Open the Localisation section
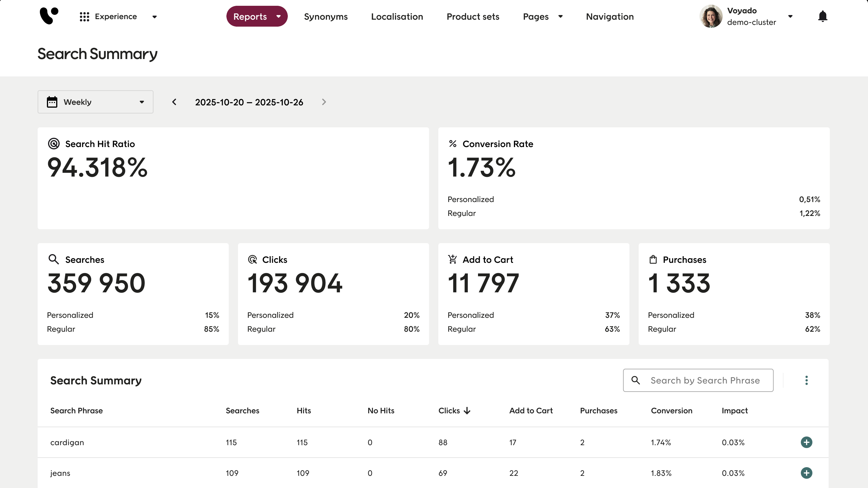Screen dimensions: 868x488 coord(397,16)
